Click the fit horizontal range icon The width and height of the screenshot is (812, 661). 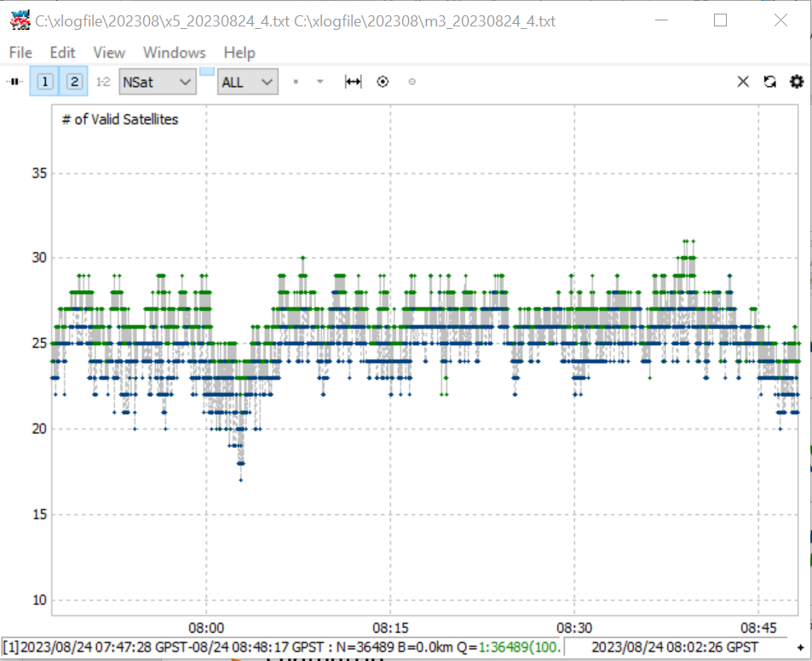tap(354, 81)
